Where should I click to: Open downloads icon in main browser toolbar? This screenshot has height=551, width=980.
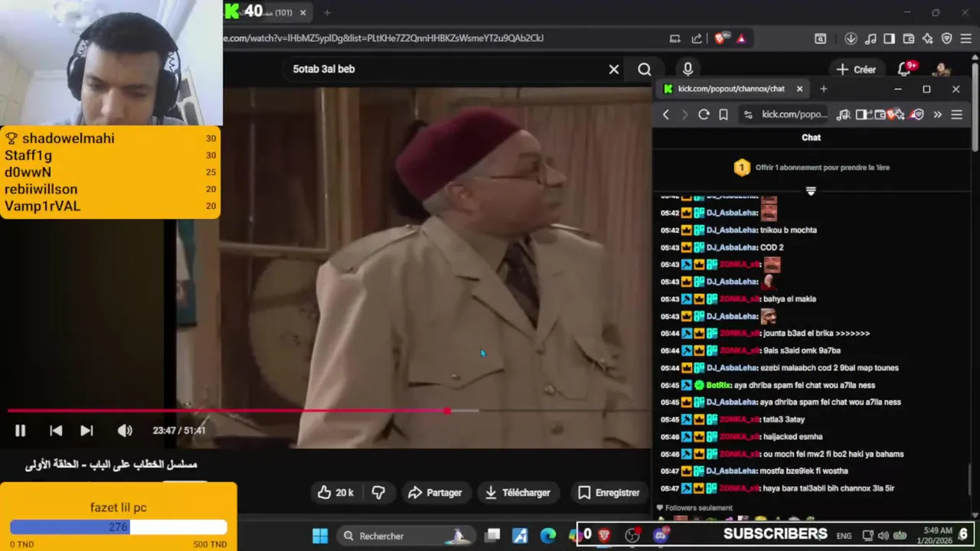(851, 38)
